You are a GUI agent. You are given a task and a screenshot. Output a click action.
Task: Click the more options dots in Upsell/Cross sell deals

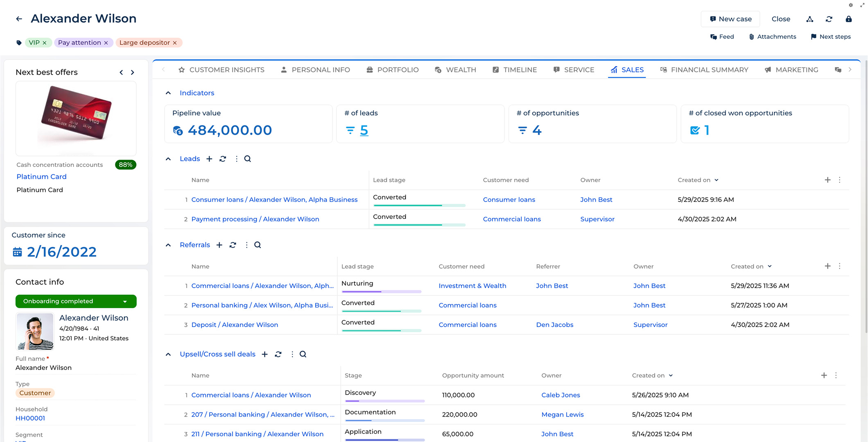tap(292, 354)
